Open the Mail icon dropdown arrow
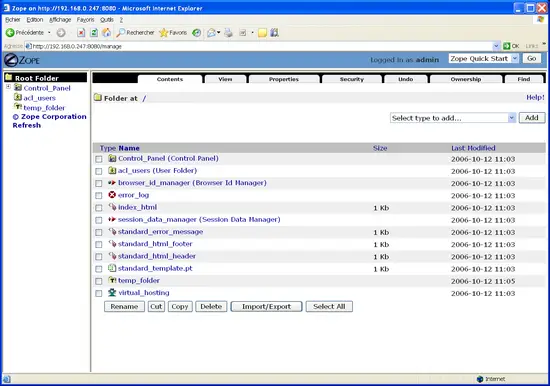 (219, 33)
